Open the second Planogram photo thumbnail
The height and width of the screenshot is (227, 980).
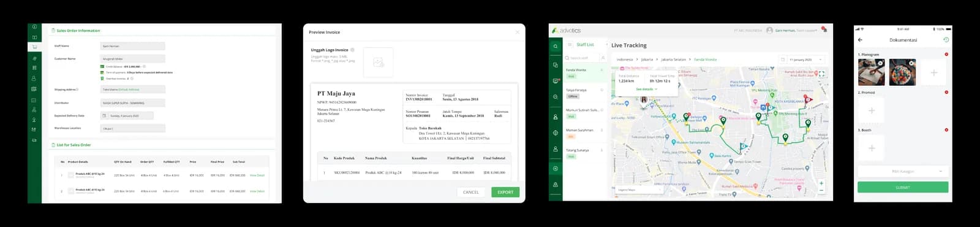tap(902, 72)
